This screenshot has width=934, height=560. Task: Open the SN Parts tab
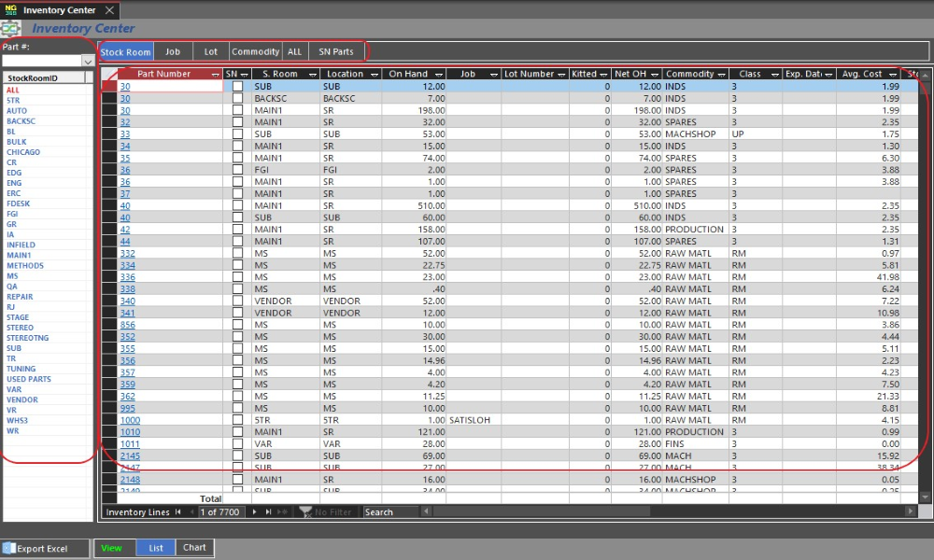(x=336, y=51)
